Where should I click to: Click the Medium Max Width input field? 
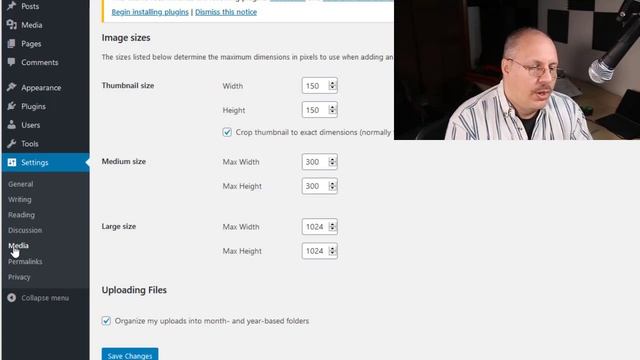coord(319,162)
